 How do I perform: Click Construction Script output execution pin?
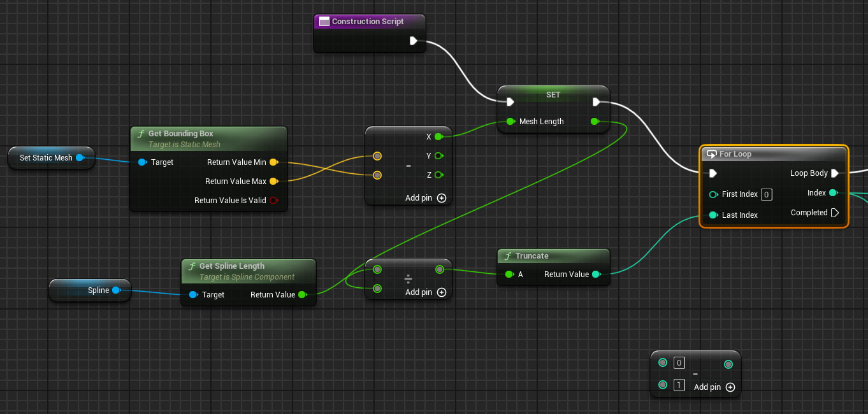[414, 41]
